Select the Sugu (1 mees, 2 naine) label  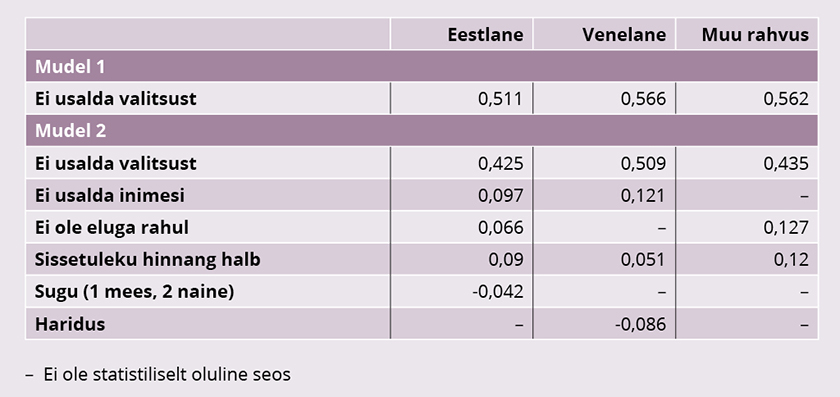click(134, 292)
